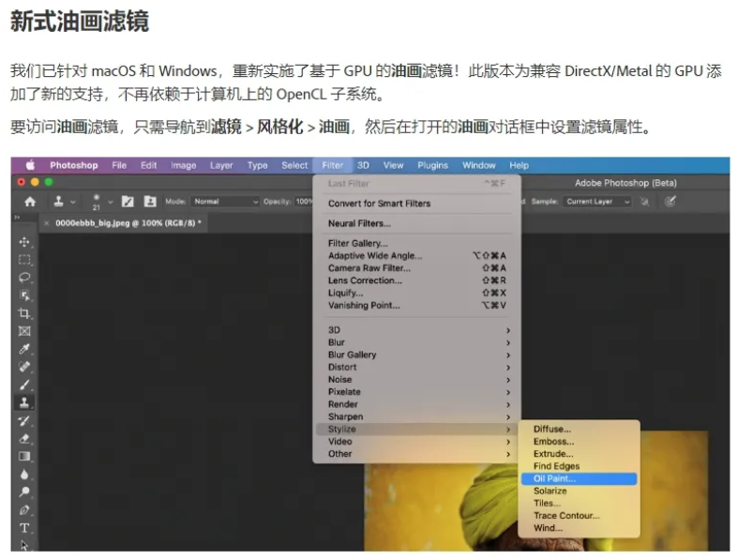Expand the Video submenu
This screenshot has width=738, height=560.
click(419, 441)
